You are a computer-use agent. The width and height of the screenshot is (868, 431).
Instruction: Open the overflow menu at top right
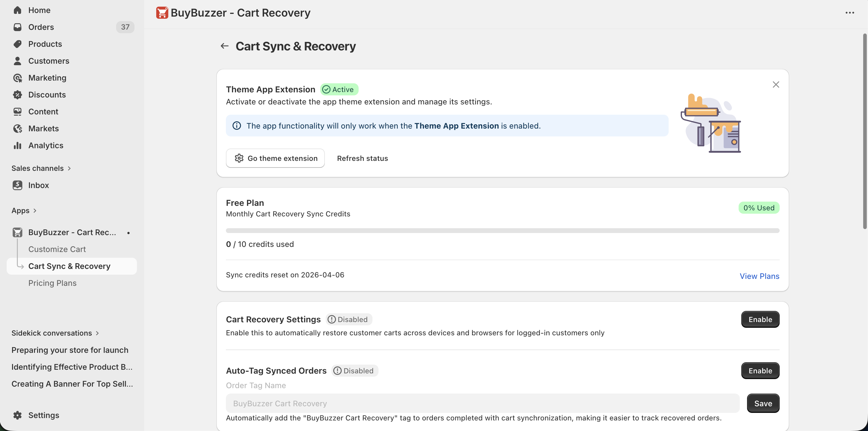coord(851,13)
